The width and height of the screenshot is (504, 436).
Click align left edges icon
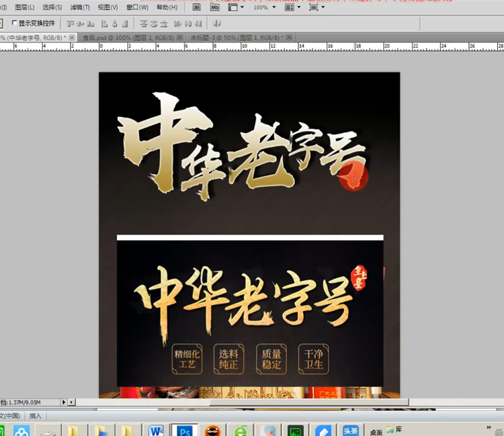point(104,24)
